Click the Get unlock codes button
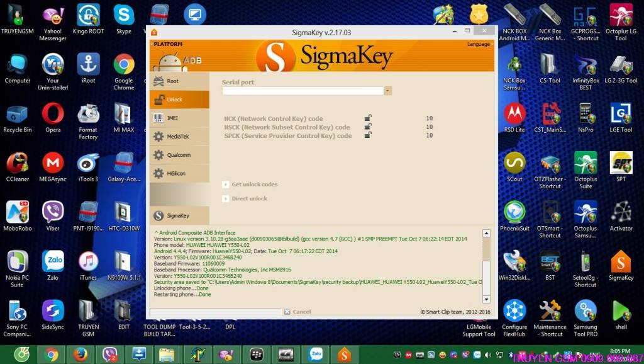The height and width of the screenshot is (364, 644). point(250,185)
